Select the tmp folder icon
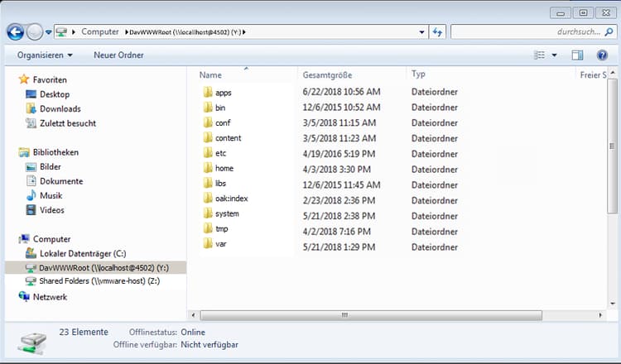This screenshot has width=621, height=364. click(x=208, y=228)
